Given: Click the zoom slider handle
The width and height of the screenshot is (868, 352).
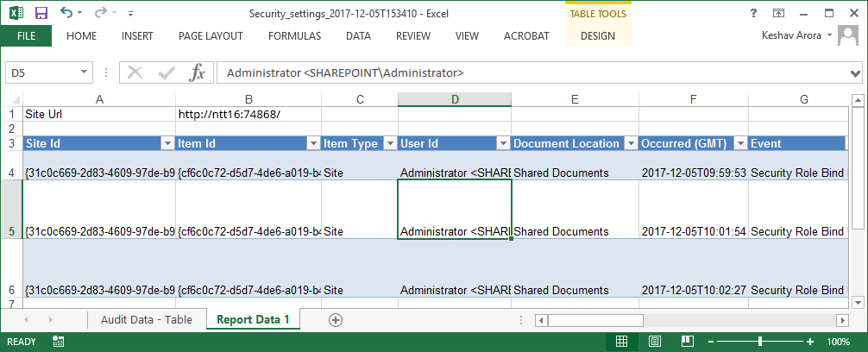Looking at the screenshot, I should (x=761, y=342).
